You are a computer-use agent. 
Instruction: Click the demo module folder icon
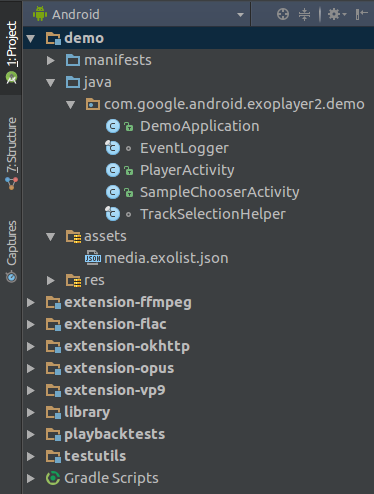[53, 38]
